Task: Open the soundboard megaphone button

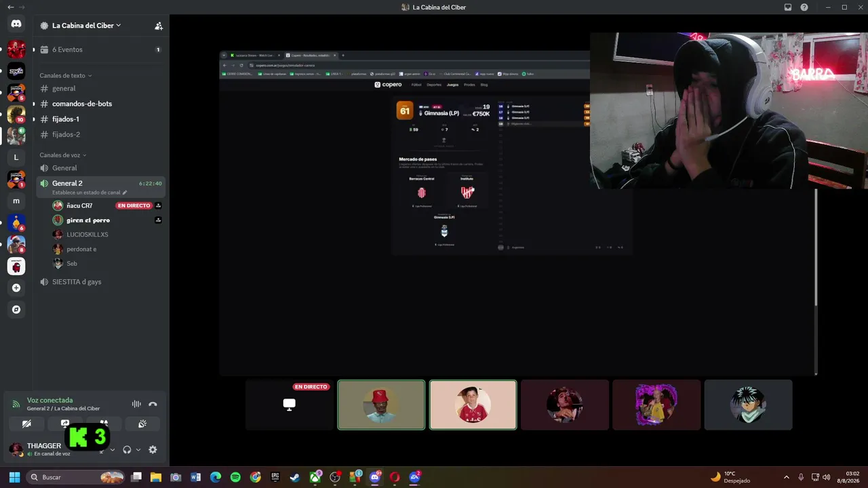Action: point(142,424)
